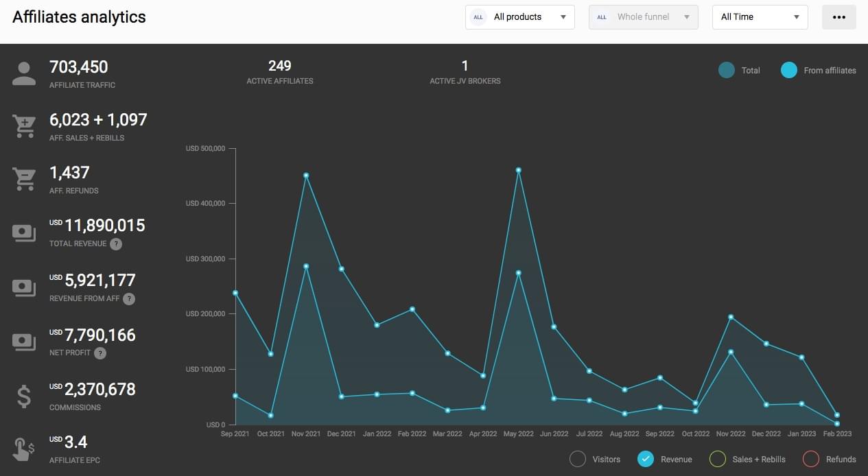Click the 7,790,166 net profit value
Image resolution: width=868 pixels, height=476 pixels.
(x=100, y=335)
